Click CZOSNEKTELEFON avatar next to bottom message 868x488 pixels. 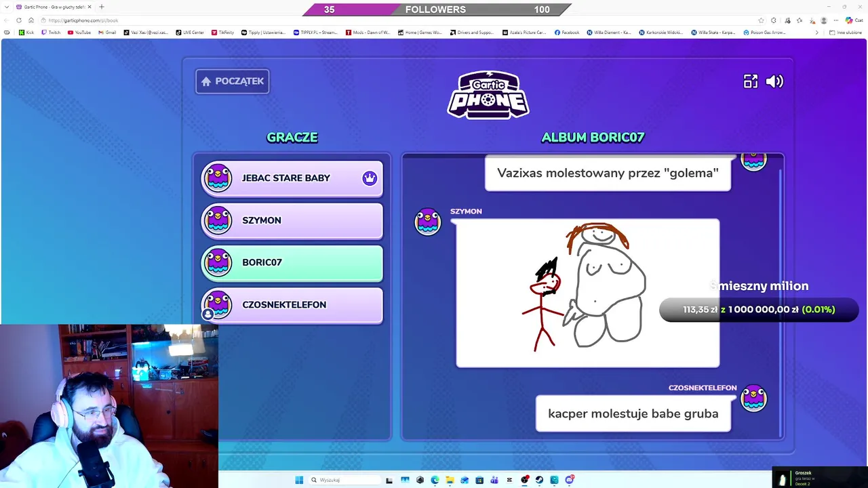click(753, 398)
